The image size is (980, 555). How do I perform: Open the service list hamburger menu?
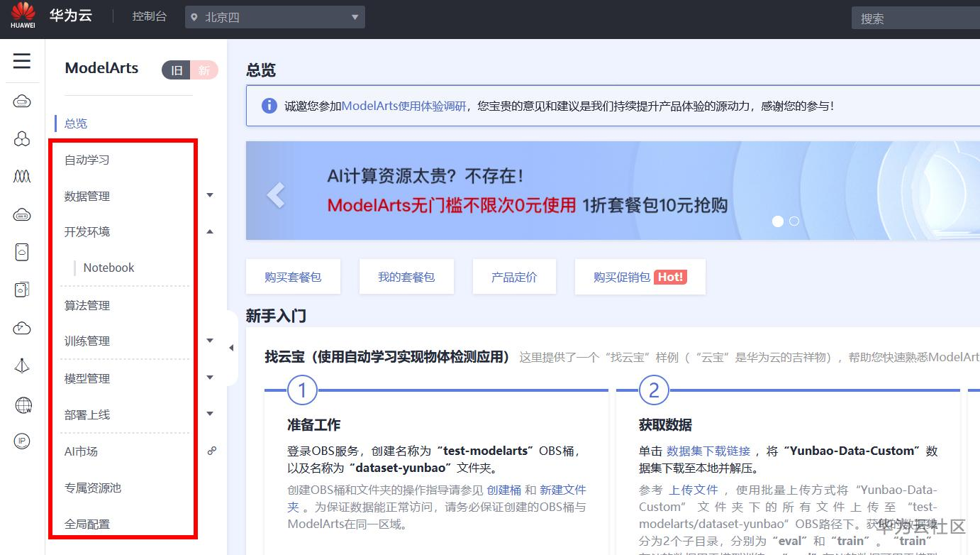pyautogui.click(x=21, y=61)
